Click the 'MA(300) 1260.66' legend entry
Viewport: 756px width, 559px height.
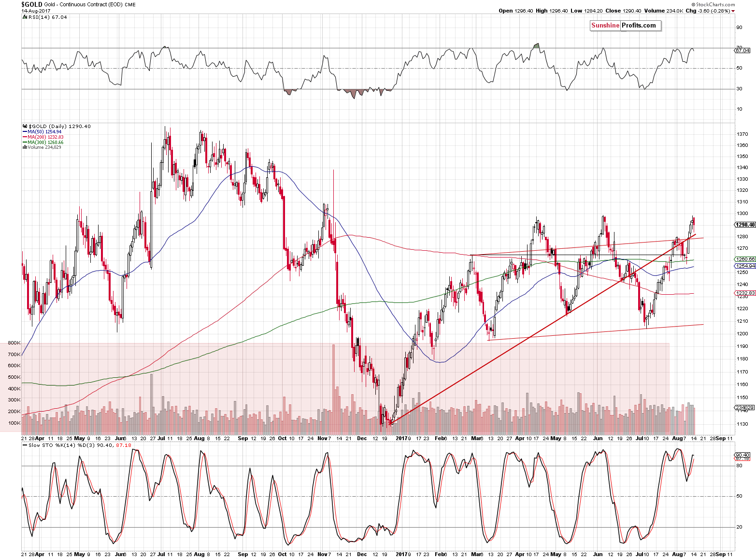[x=45, y=142]
